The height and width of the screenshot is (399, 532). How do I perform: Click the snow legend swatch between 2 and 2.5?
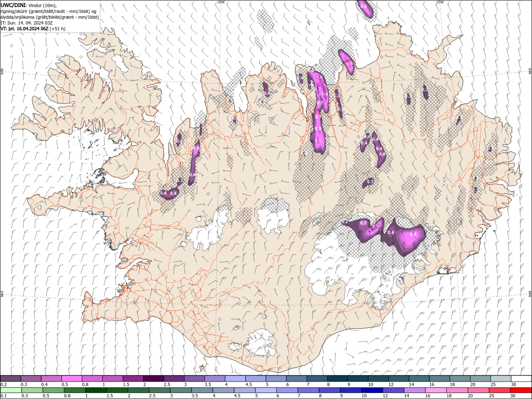(x=153, y=379)
